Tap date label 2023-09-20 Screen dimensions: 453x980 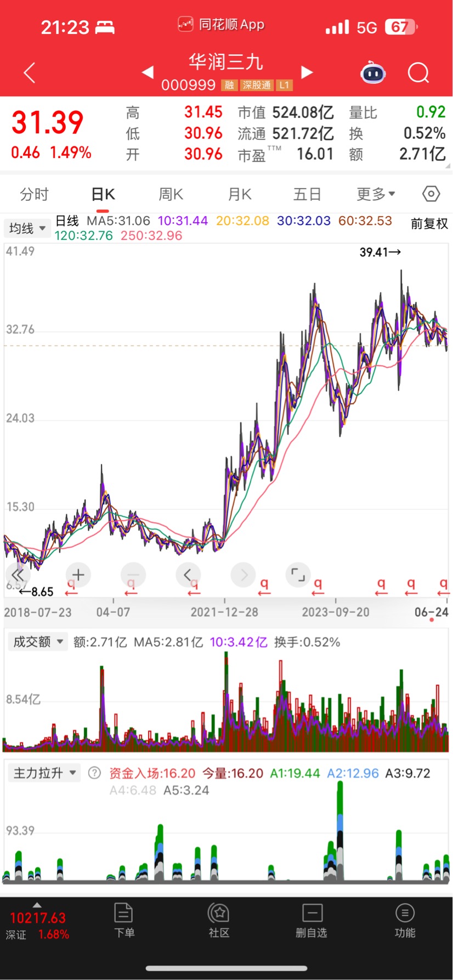click(336, 612)
